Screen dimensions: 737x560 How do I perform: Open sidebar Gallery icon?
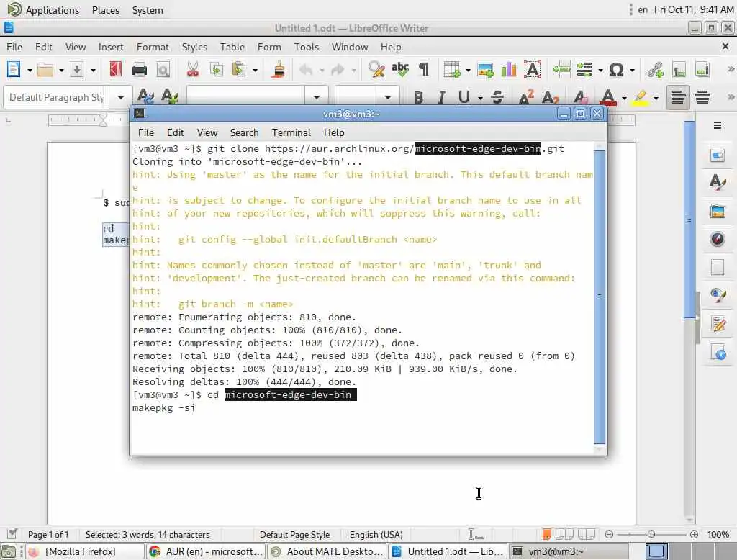click(x=718, y=211)
